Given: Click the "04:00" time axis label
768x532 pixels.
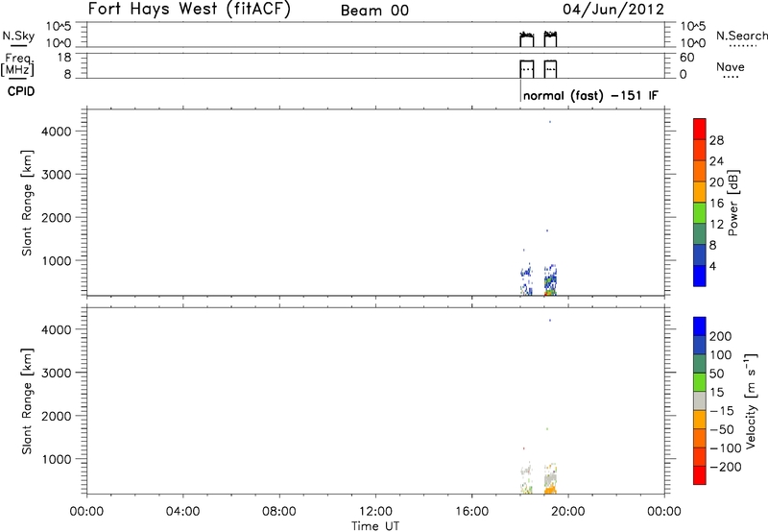Looking at the screenshot, I should [183, 512].
